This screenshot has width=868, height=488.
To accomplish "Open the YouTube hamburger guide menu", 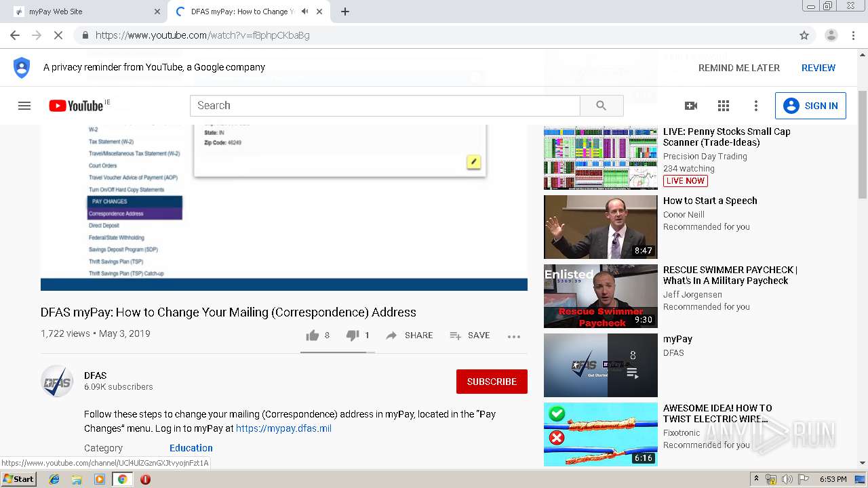I will coord(24,106).
